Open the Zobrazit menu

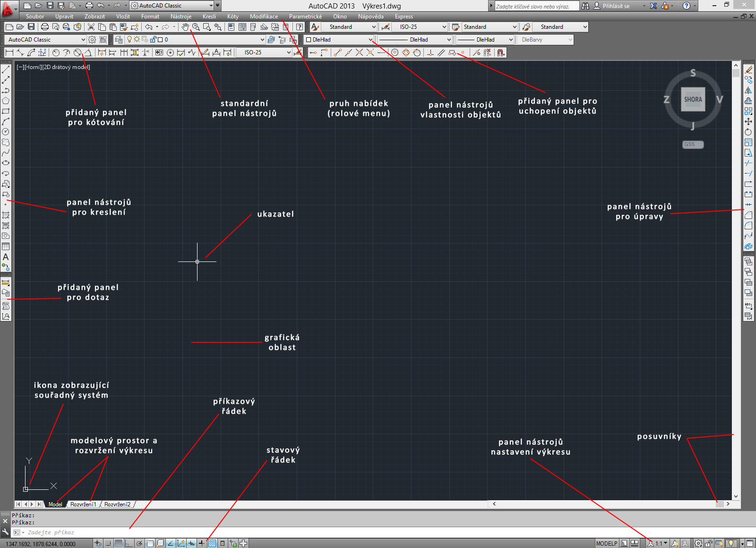click(x=94, y=17)
